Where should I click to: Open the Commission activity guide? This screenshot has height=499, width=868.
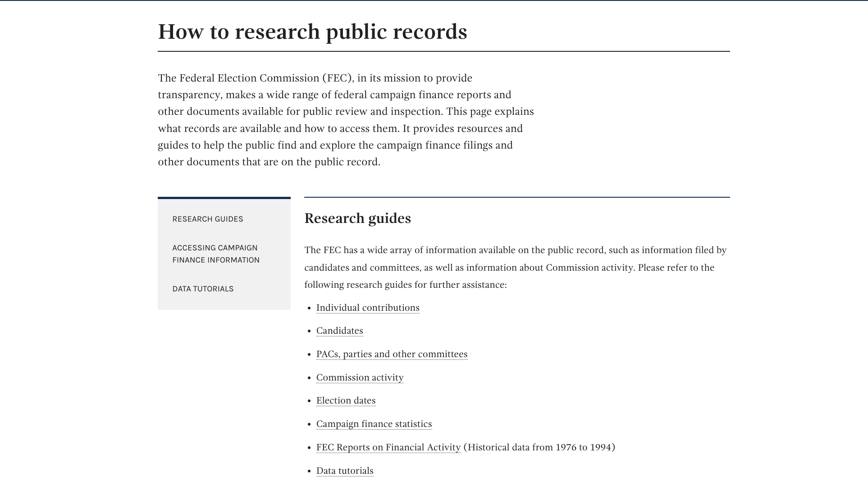click(x=360, y=377)
